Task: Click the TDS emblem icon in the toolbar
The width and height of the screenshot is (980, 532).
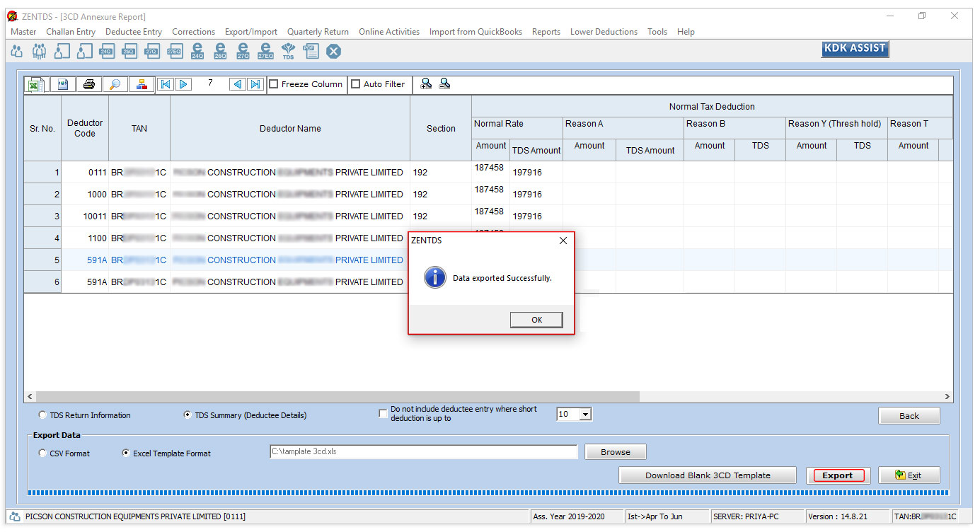Action: point(288,51)
